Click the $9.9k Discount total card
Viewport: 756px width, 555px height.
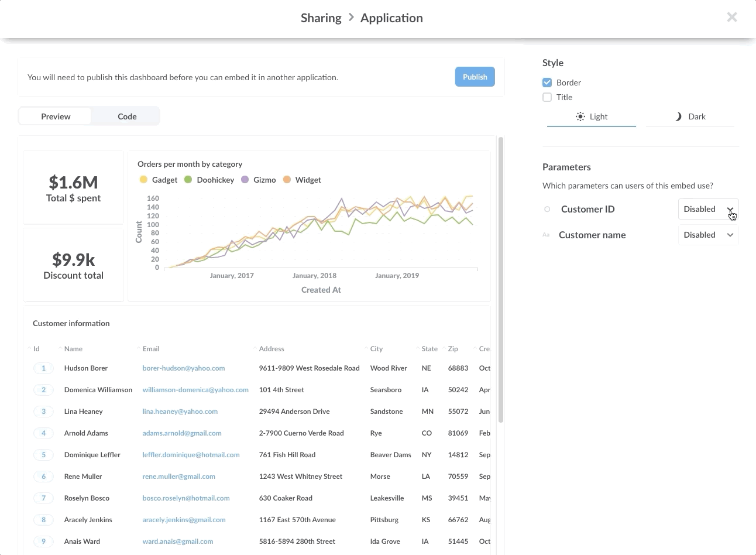tap(73, 265)
